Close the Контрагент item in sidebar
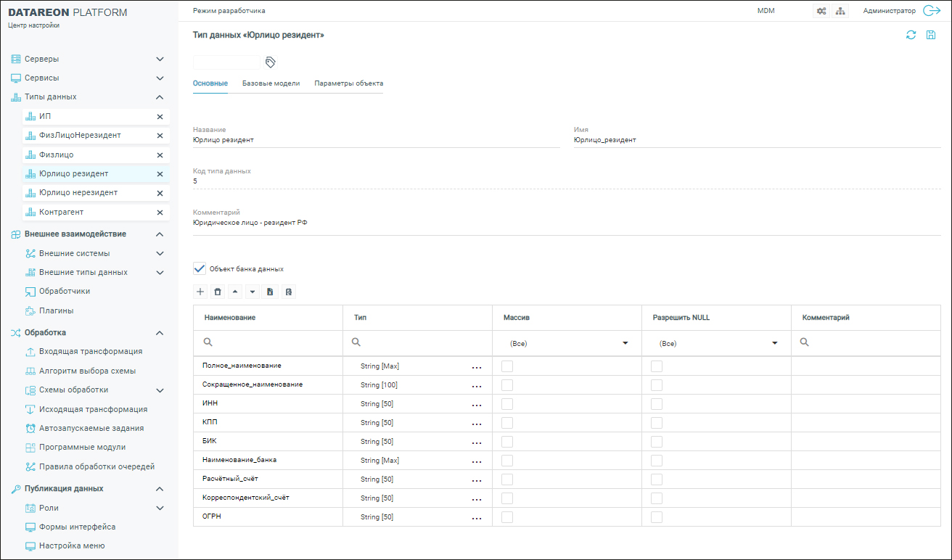The image size is (952, 560). (160, 213)
